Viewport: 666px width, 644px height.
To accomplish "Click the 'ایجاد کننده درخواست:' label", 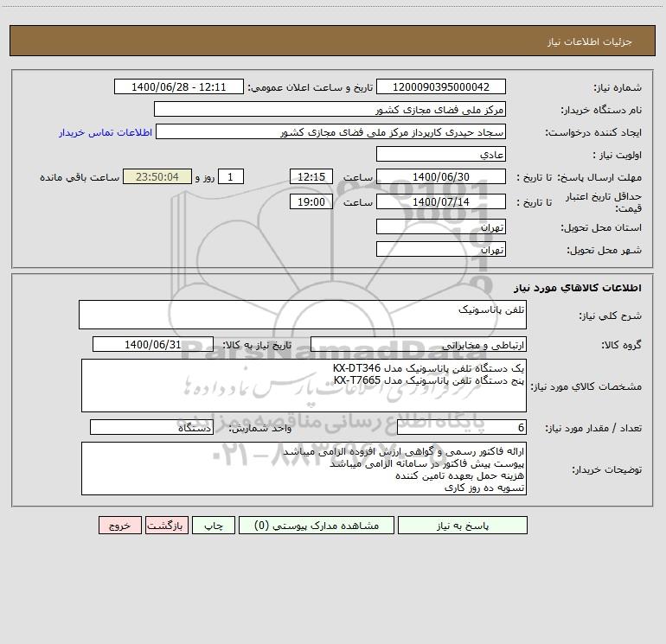I will tap(593, 132).
